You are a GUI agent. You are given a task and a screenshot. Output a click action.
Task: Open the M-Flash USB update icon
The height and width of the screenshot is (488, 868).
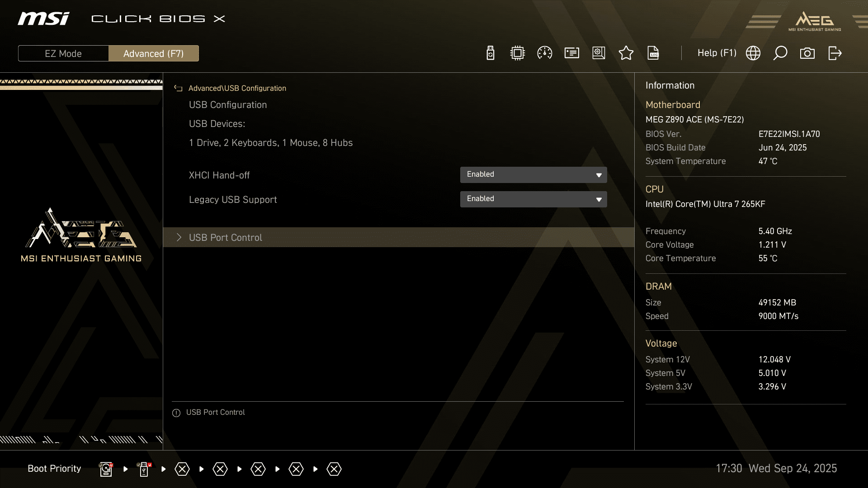click(x=490, y=53)
